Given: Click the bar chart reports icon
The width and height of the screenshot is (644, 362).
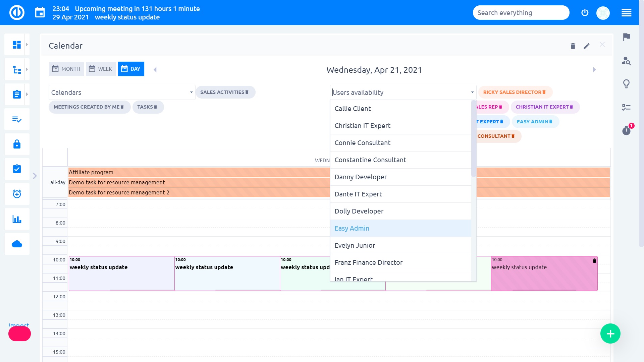Looking at the screenshot, I should pos(16,219).
